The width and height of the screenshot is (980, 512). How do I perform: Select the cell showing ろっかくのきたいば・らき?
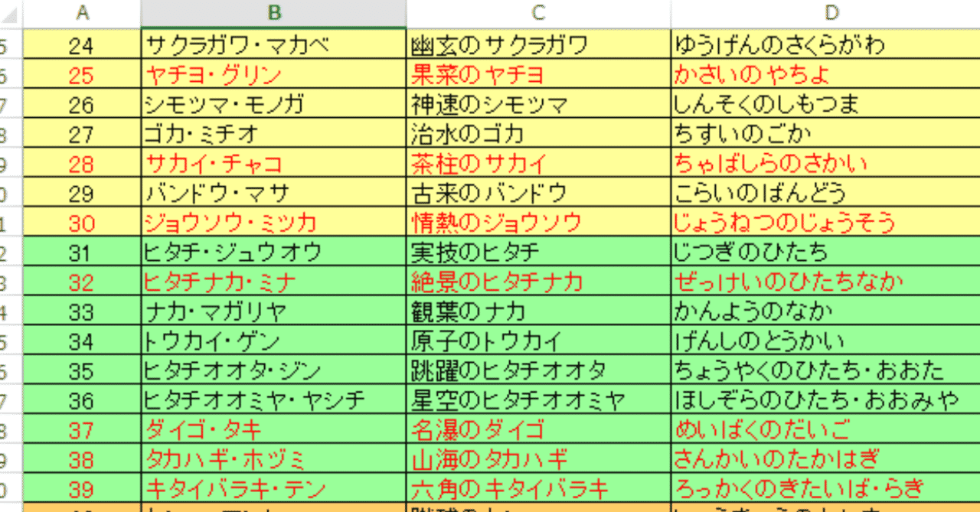[x=804, y=488]
